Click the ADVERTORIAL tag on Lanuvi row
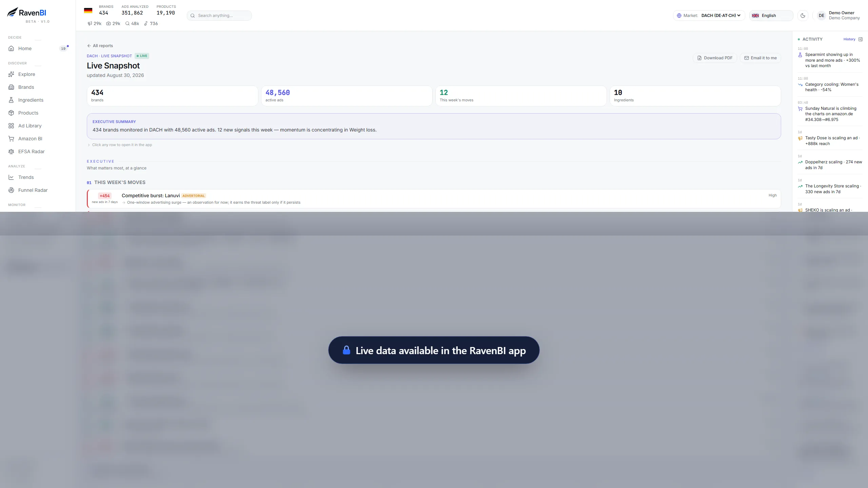Image resolution: width=868 pixels, height=488 pixels. pyautogui.click(x=194, y=196)
